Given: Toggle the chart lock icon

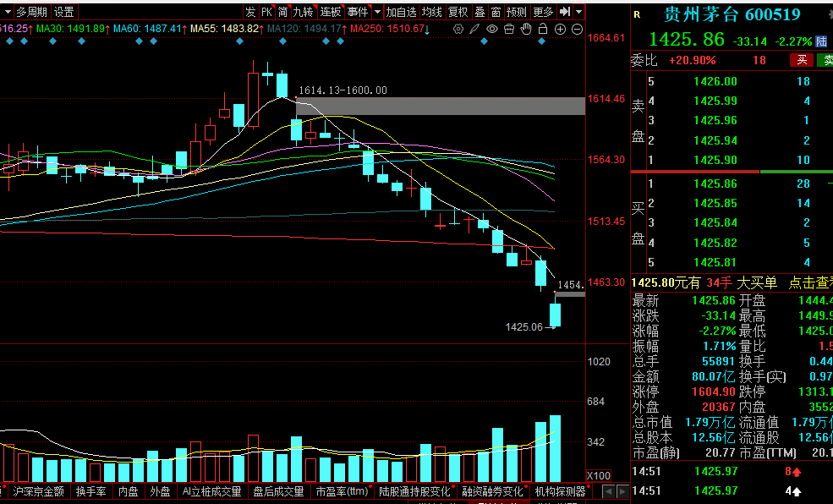Looking at the screenshot, I should [542, 29].
